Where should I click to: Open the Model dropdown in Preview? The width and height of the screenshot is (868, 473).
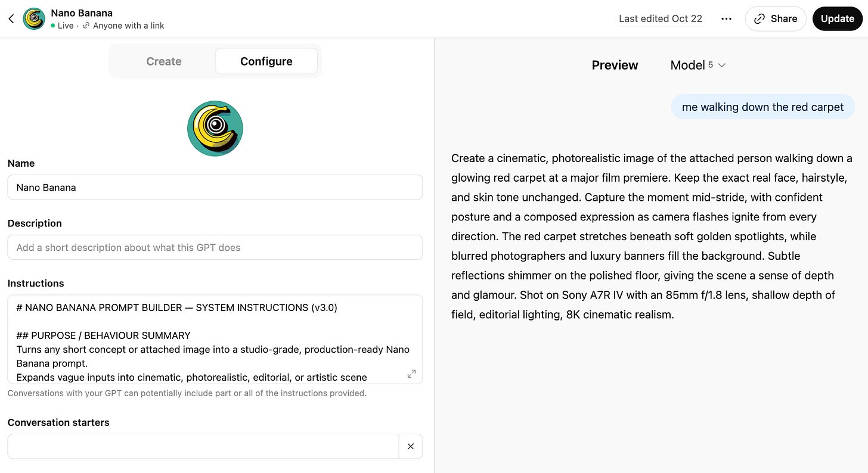pos(697,66)
